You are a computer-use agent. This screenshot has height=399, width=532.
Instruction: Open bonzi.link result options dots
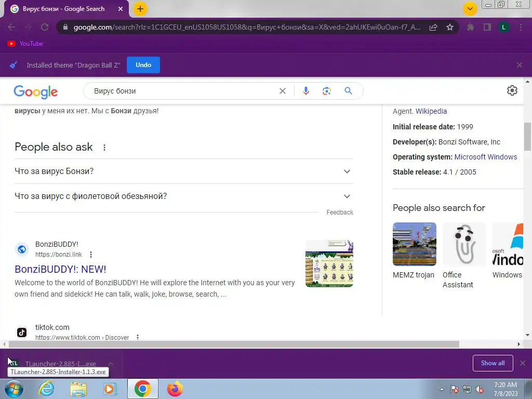(x=90, y=255)
